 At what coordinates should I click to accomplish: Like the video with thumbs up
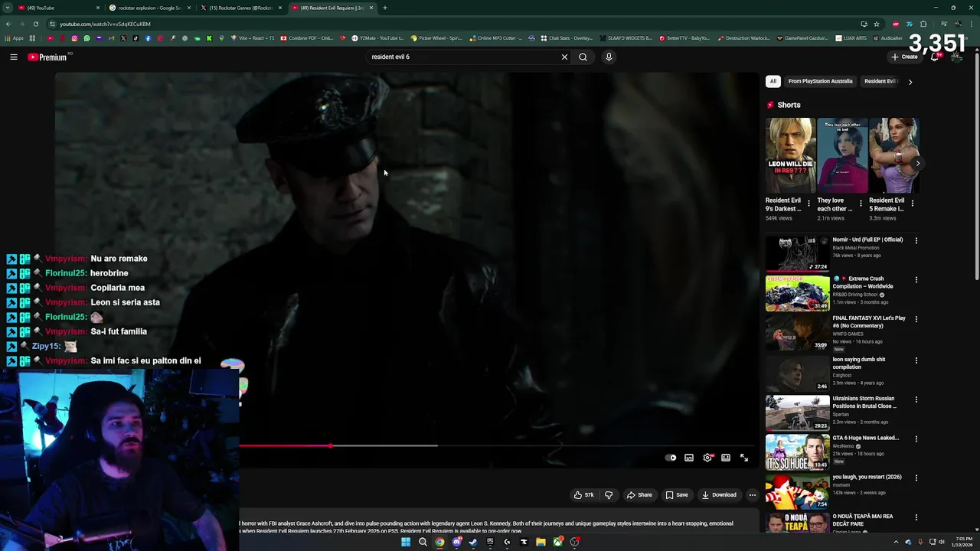tap(584, 495)
